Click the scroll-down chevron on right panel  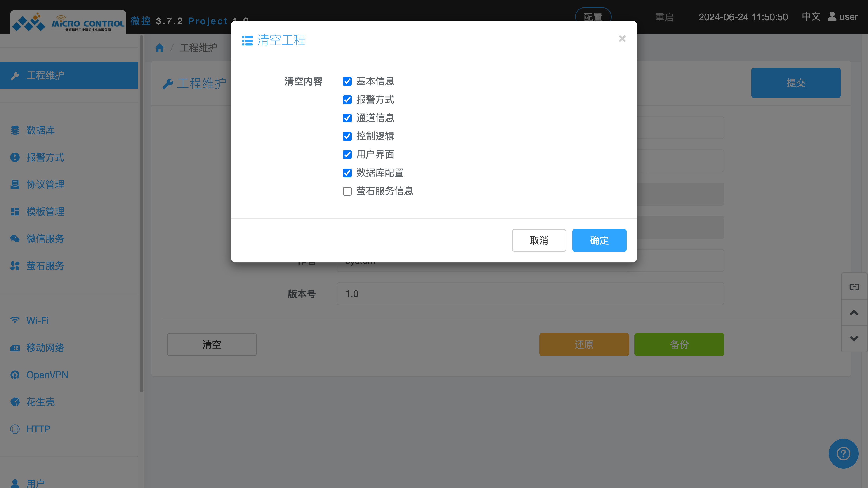tap(854, 339)
